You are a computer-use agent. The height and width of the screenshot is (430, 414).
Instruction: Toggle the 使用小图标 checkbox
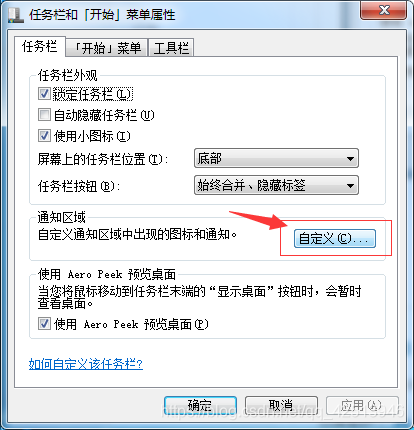[x=44, y=136]
